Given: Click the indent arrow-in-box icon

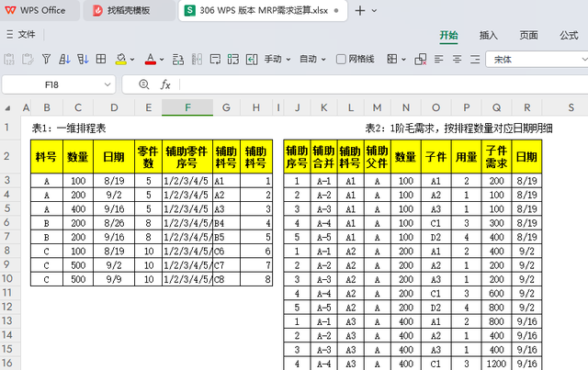Looking at the screenshot, I should pyautogui.click(x=252, y=60).
